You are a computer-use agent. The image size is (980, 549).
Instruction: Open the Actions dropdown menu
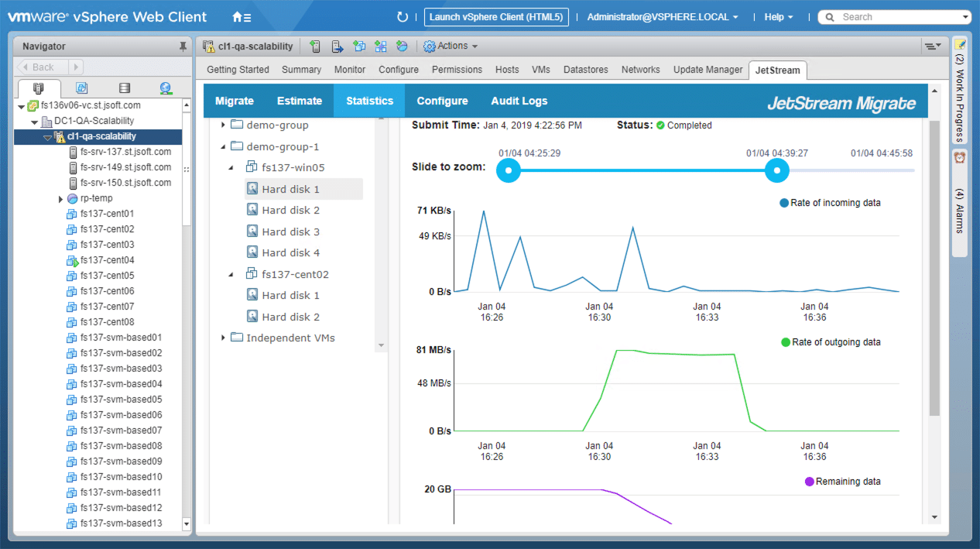[x=451, y=46]
